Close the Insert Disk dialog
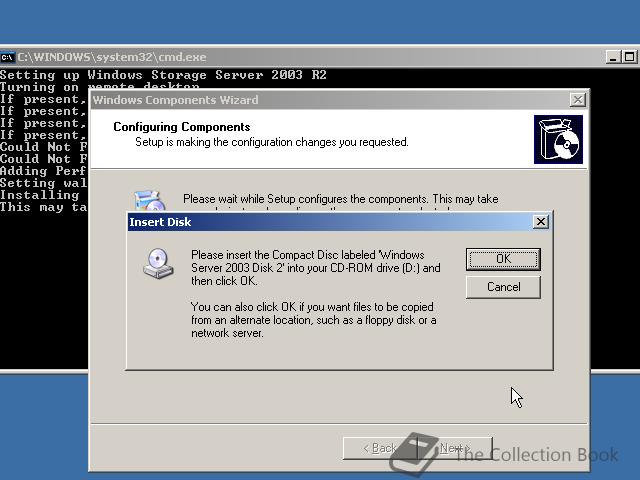The height and width of the screenshot is (480, 640). tap(540, 222)
